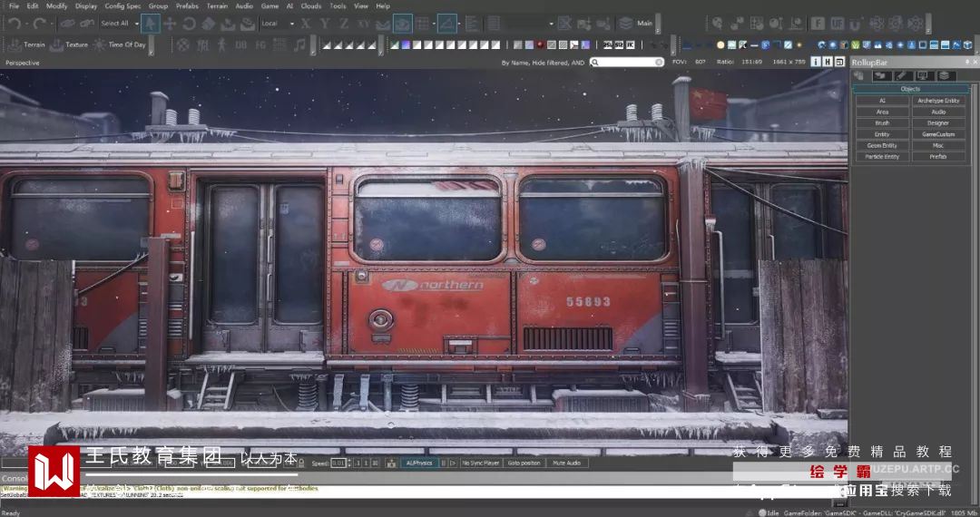Click the 512 resolution icon
Screen dimensions: 980x517
tap(620, 44)
